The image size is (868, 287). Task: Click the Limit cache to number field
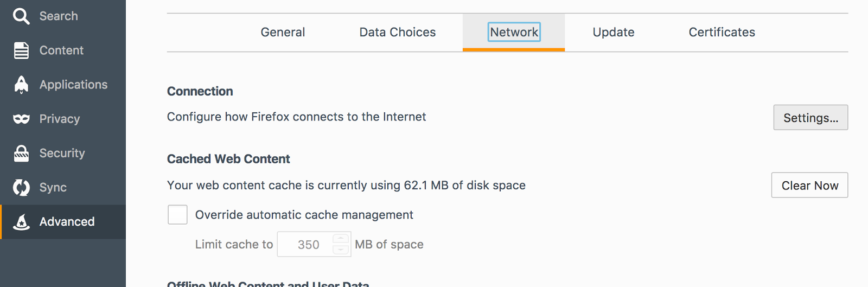coord(305,245)
